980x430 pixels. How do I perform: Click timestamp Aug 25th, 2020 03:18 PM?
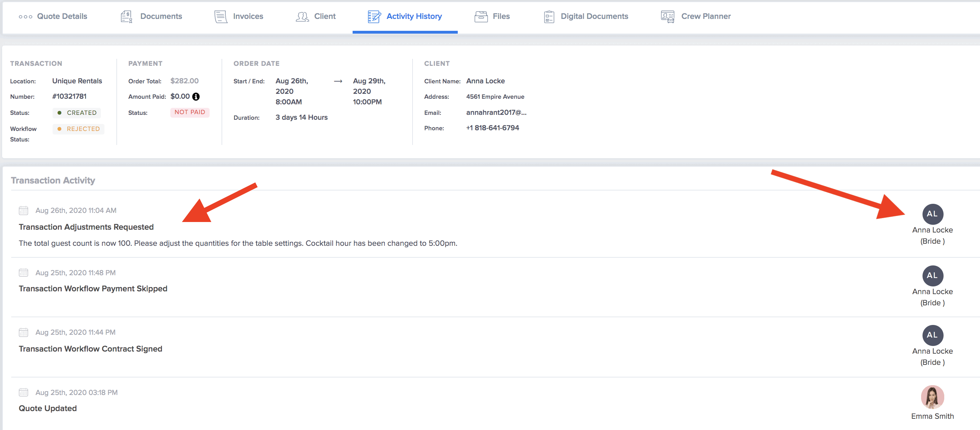[76, 393]
